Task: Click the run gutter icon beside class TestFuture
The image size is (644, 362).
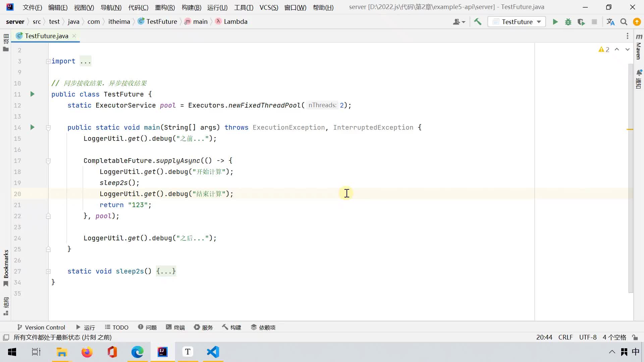Action: (x=32, y=94)
